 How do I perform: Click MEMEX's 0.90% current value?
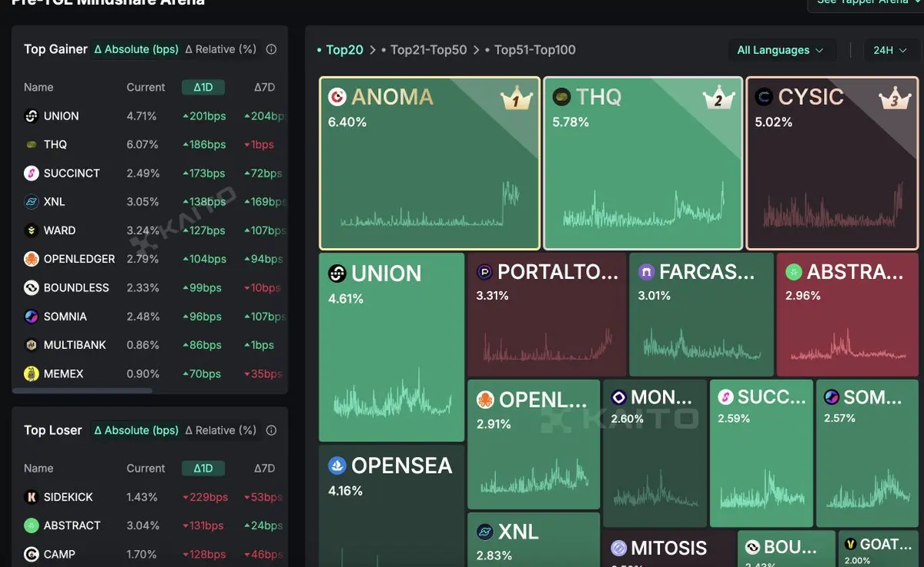(142, 374)
